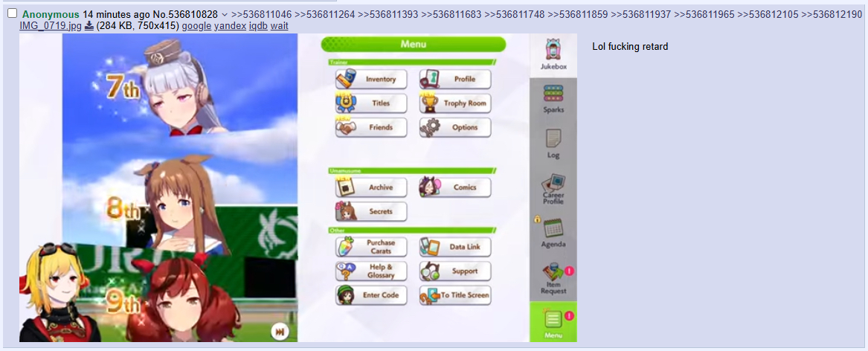Viewport: 868px width, 351px height.
Task: Click the Anonymous poster name
Action: tap(51, 14)
